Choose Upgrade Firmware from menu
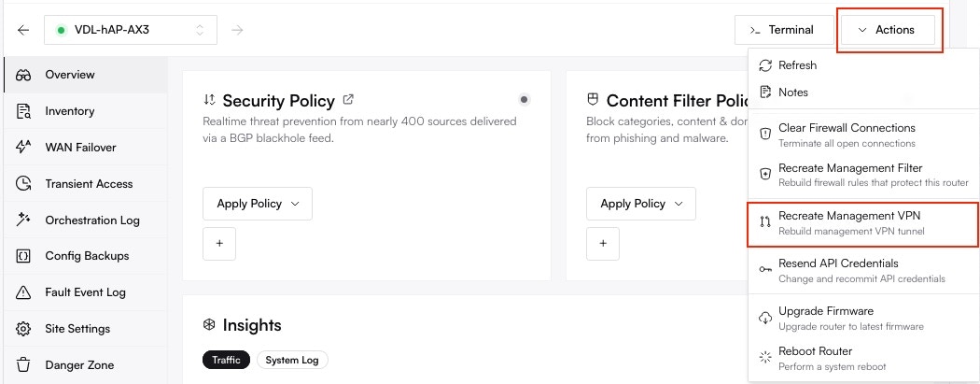 tap(825, 317)
